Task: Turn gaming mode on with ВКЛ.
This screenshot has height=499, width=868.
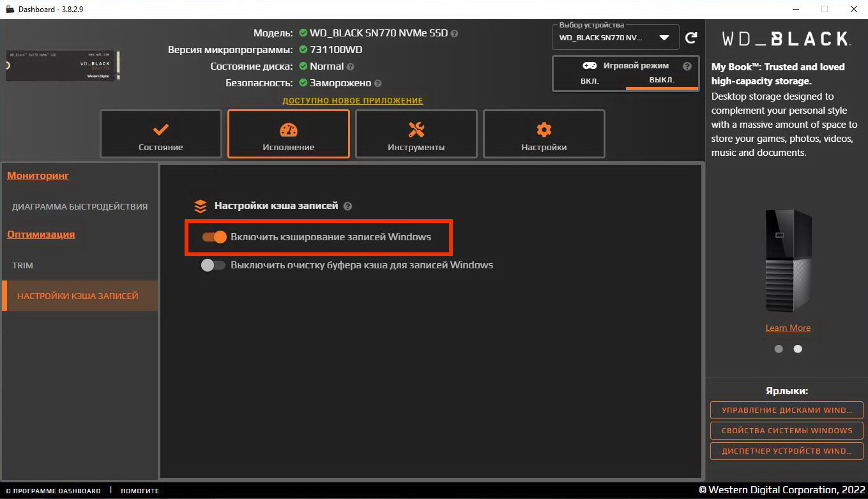Action: [x=590, y=81]
